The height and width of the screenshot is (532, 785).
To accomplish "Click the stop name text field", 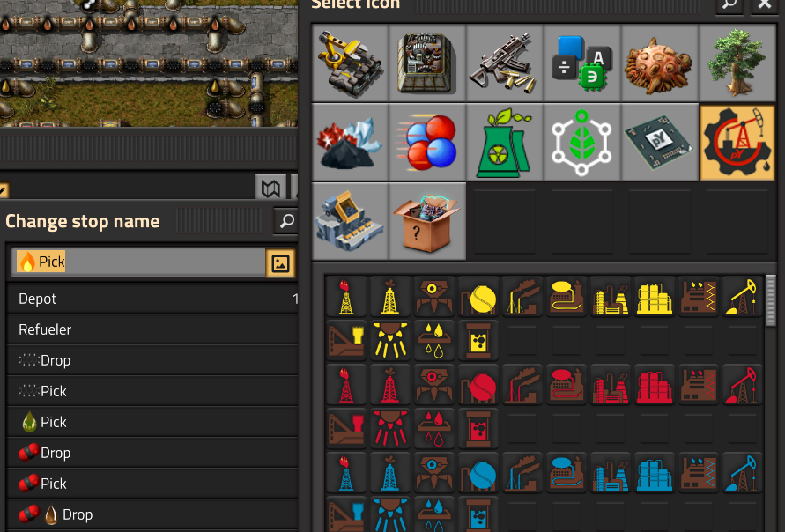I will pos(138,262).
